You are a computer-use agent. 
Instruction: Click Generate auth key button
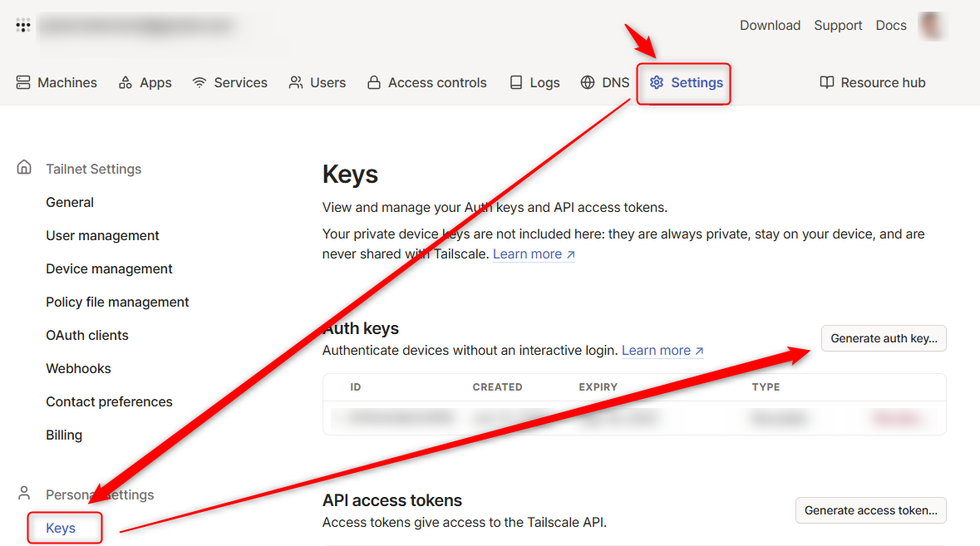click(x=884, y=338)
